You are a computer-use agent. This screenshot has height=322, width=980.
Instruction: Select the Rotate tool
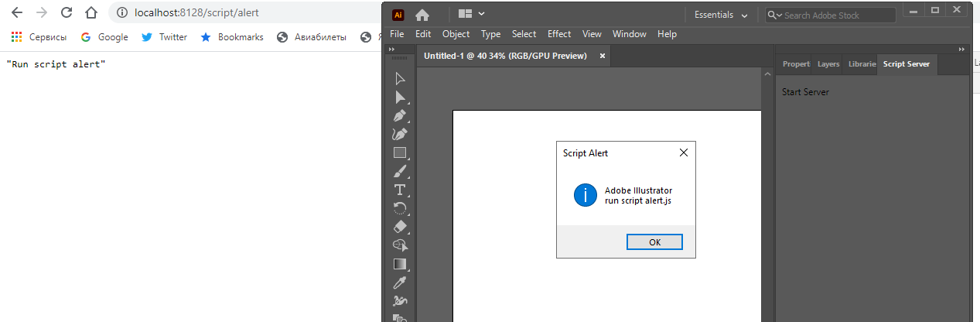[x=400, y=208]
